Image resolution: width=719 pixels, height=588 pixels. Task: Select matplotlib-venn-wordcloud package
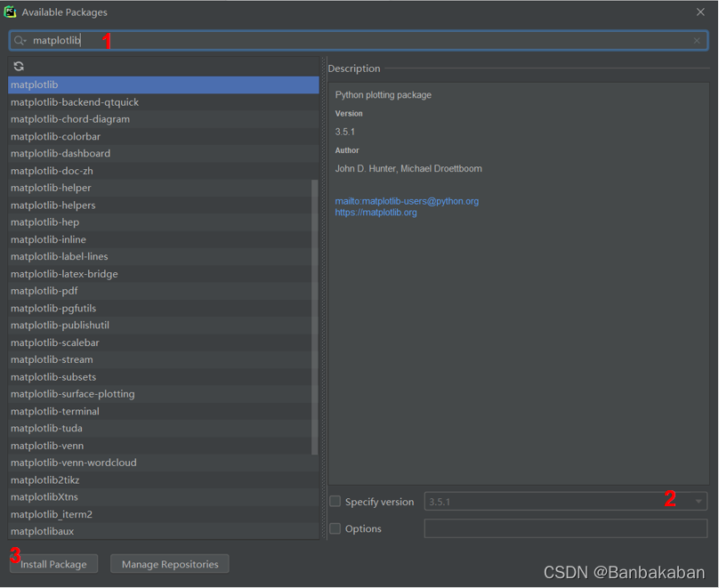(163, 463)
